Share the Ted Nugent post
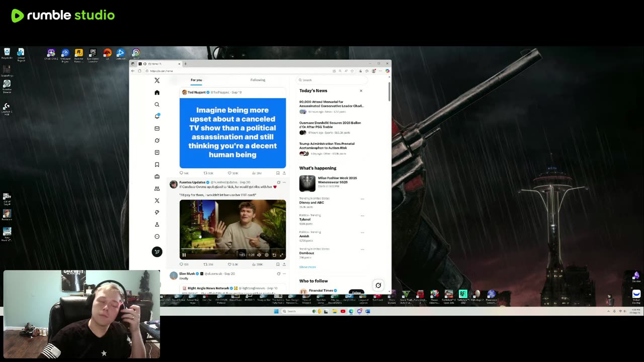 (284, 173)
